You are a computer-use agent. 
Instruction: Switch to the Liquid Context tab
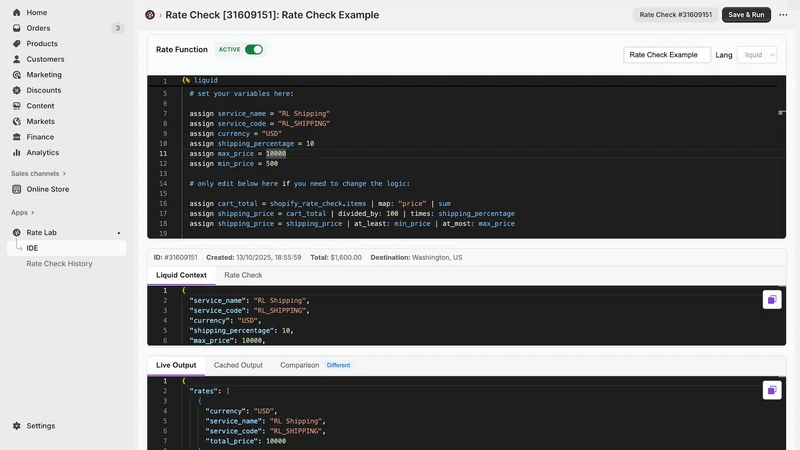click(181, 275)
